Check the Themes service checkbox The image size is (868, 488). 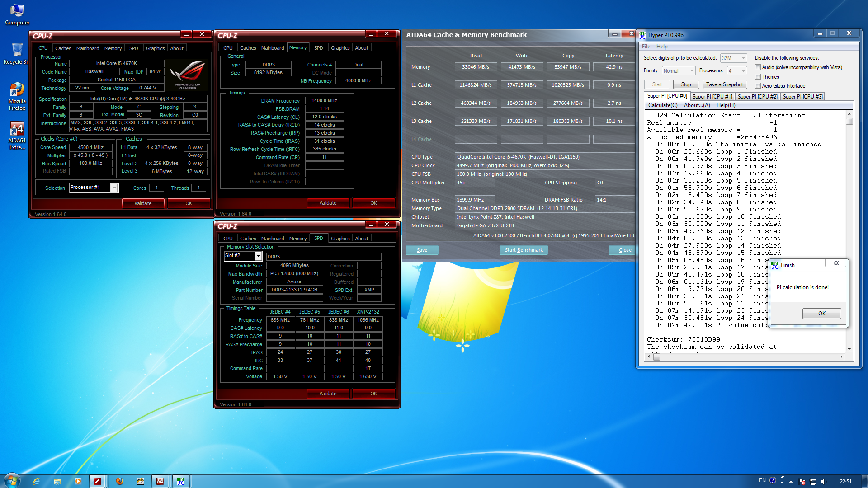coord(758,77)
